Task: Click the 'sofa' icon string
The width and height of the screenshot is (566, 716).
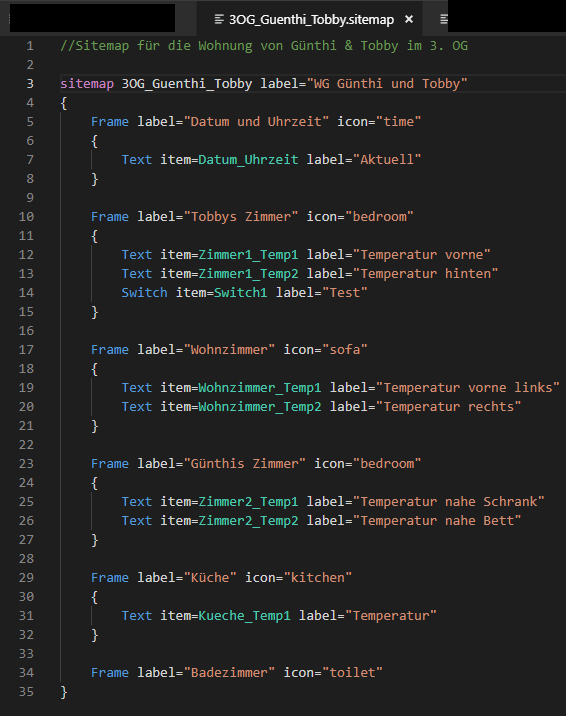Action: [x=345, y=350]
